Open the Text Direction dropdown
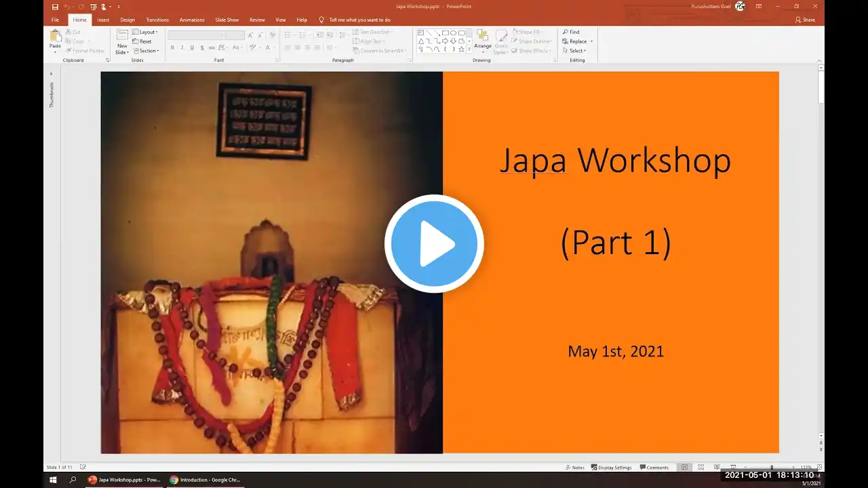The image size is (868, 488). (373, 32)
